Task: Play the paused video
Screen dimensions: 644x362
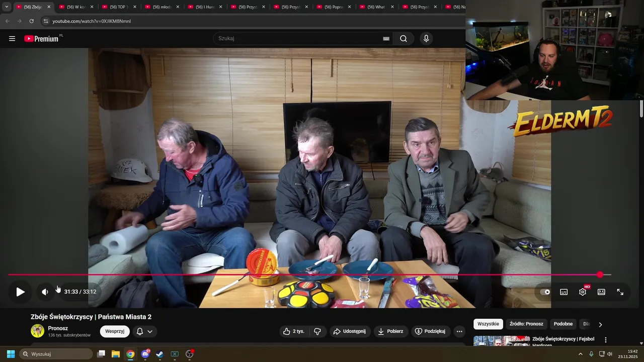Action: (20, 292)
